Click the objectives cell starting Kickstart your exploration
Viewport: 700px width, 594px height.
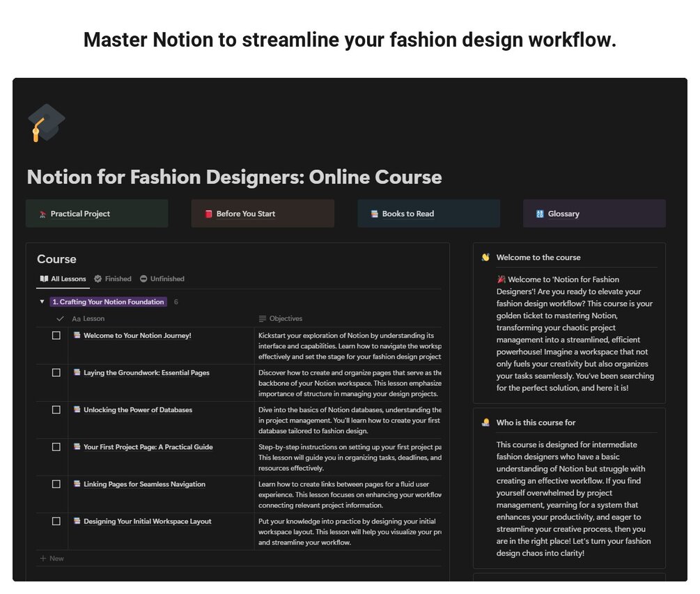[348, 346]
